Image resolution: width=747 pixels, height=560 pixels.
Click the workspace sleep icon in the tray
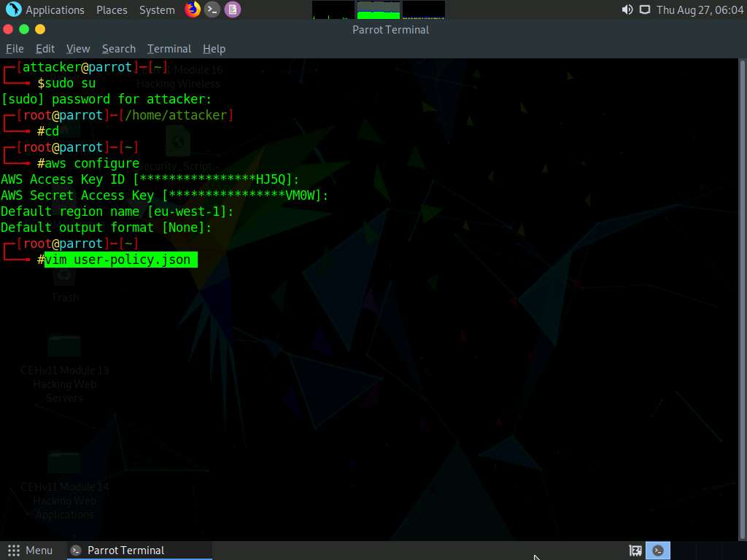[635, 550]
